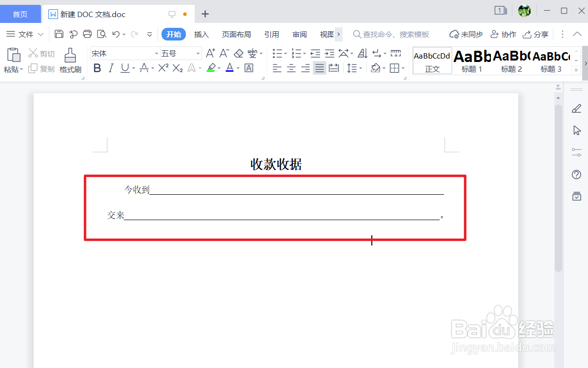
Task: Open the shading fill dropdown
Action: point(384,68)
